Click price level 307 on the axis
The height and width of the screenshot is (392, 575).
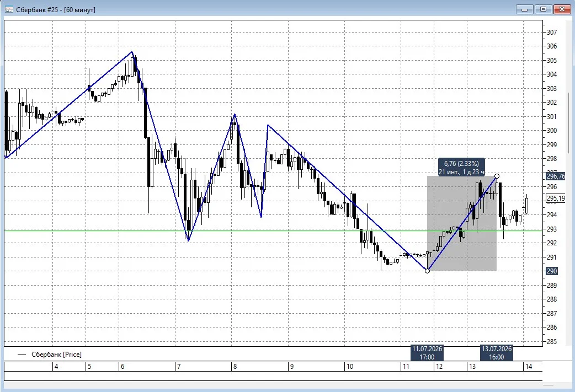click(x=552, y=32)
